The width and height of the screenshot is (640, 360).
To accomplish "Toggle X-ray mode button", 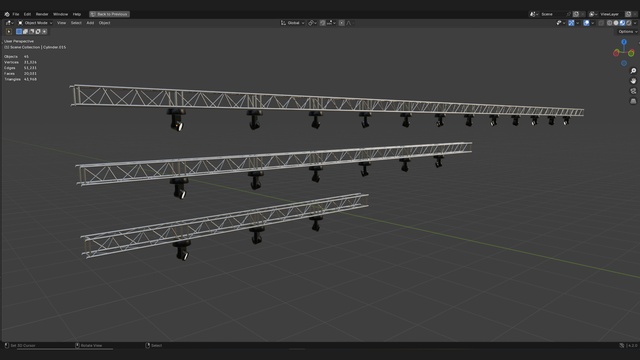I will click(601, 23).
